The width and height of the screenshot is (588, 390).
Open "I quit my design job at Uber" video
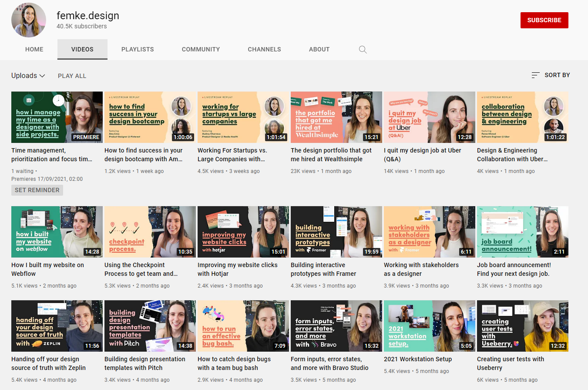(x=422, y=155)
